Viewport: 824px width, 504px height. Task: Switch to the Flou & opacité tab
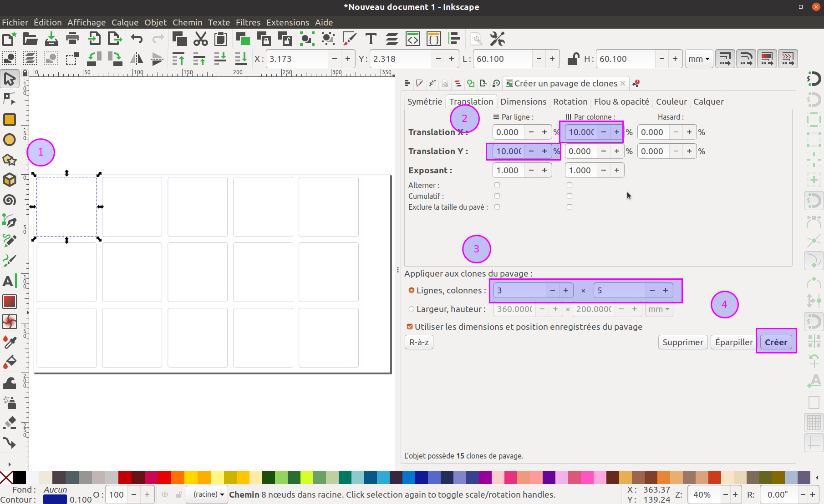point(621,101)
